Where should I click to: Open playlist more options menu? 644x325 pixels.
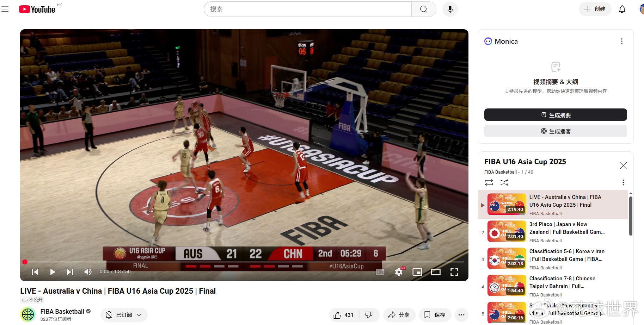[x=623, y=182]
